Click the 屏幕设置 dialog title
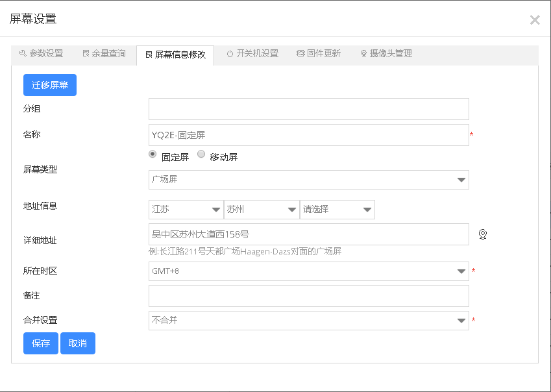Image resolution: width=551 pixels, height=392 pixels. [33, 19]
